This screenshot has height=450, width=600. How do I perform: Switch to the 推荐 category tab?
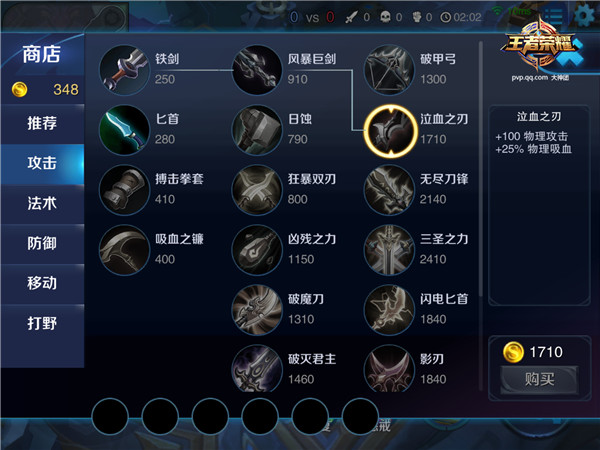click(42, 123)
